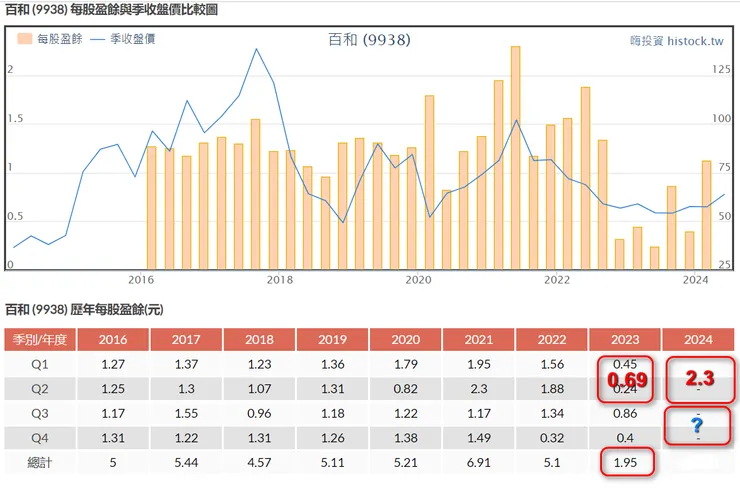Click the 2017 column header
740x490 pixels.
pos(186,339)
